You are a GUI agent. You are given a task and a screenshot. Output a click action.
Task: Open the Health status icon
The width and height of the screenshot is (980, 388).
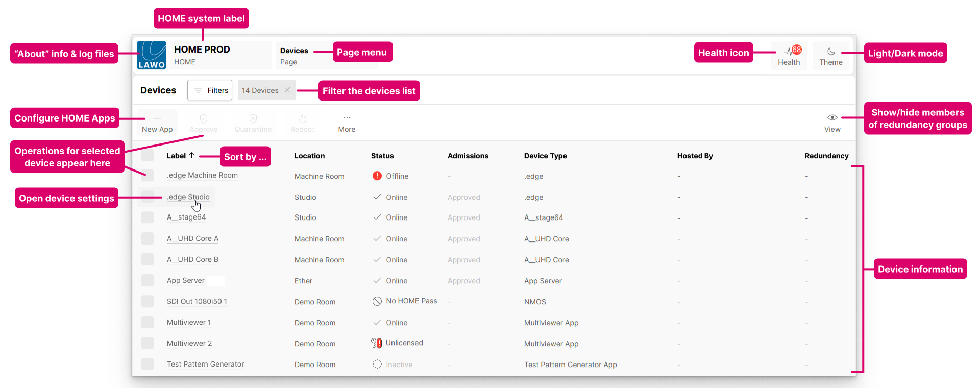[789, 51]
